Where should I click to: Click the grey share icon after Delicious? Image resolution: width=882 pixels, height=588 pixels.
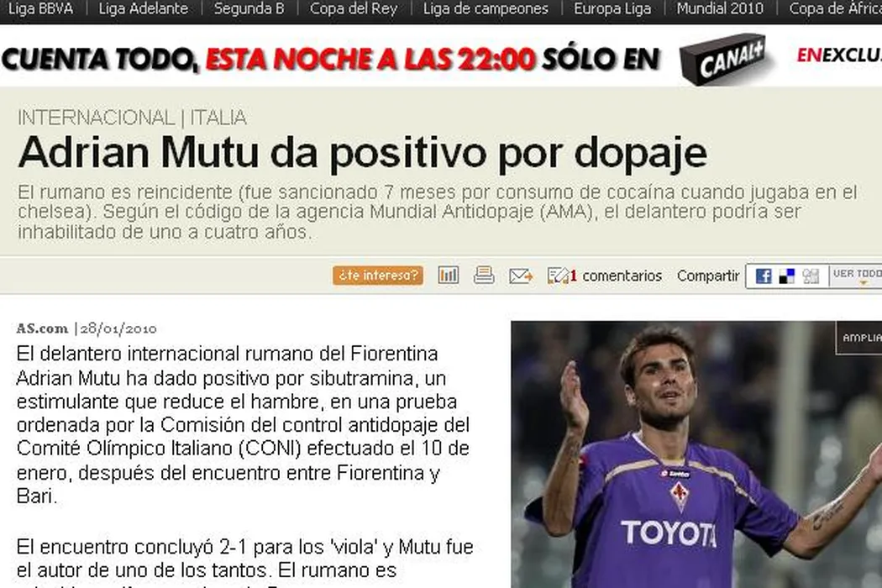811,276
